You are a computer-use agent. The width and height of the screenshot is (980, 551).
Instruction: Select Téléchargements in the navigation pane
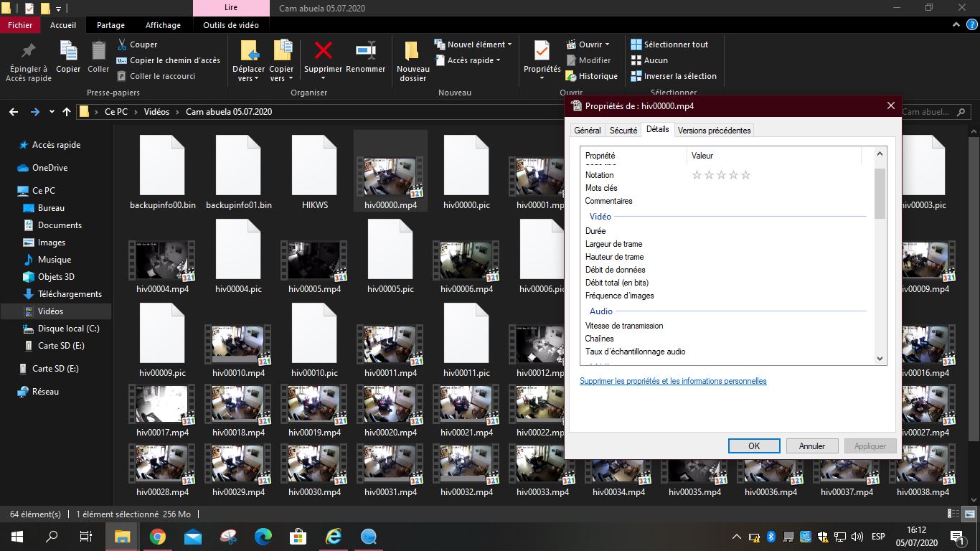[x=70, y=294]
